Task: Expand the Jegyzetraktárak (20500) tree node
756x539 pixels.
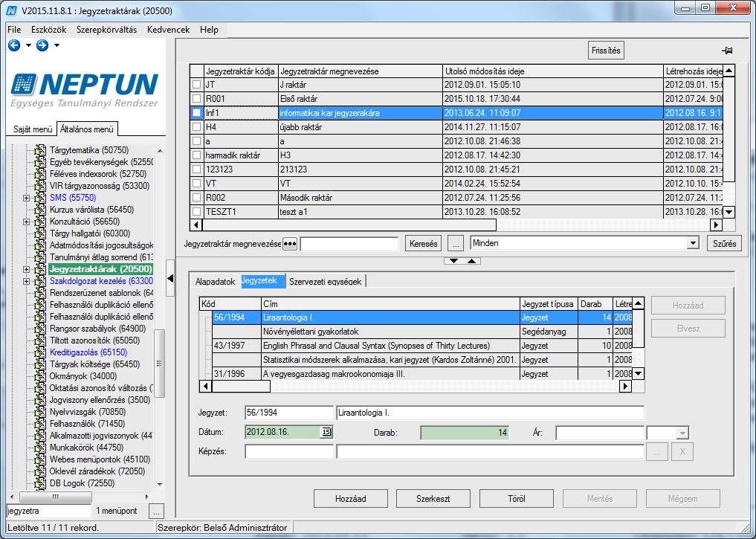Action: tap(27, 269)
